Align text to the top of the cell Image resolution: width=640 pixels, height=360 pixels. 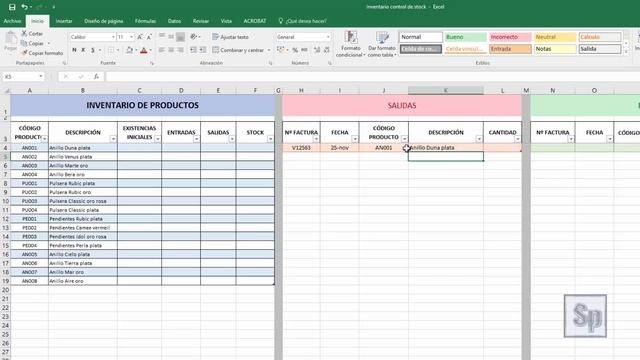(x=162, y=37)
